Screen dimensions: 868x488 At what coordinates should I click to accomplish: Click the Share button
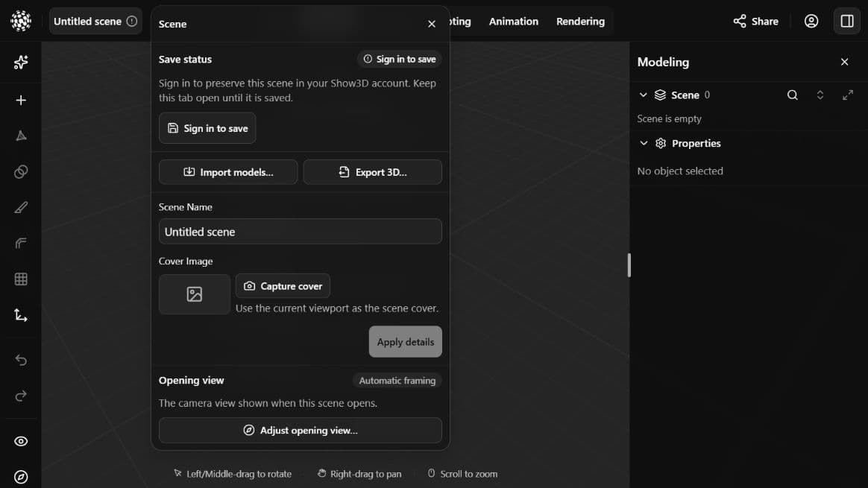point(755,21)
